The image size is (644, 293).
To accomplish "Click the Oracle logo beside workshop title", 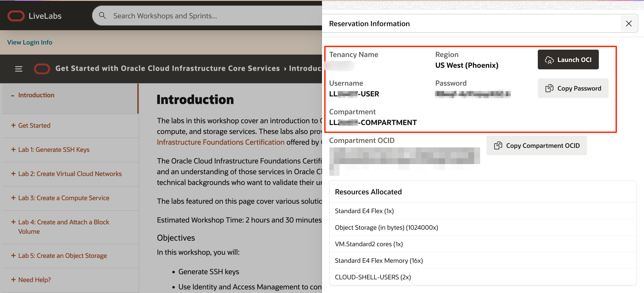I will point(42,69).
